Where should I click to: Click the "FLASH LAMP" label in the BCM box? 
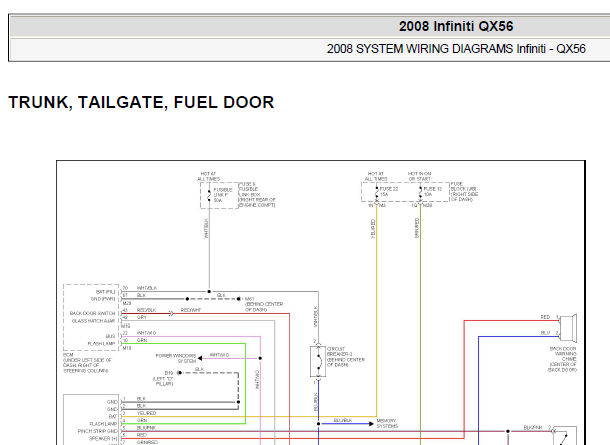coord(102,344)
